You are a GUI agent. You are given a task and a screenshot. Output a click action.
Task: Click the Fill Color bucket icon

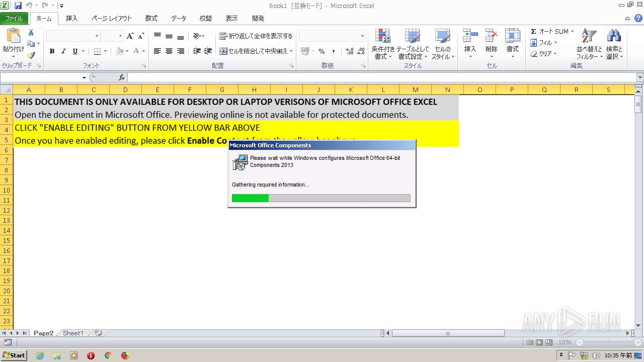pos(119,51)
